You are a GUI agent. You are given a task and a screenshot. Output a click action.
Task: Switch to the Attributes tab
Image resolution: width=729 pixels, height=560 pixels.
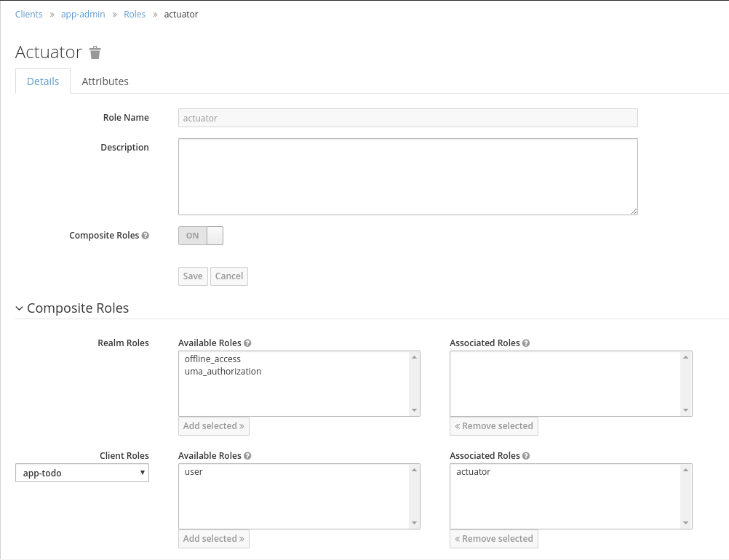[x=105, y=81]
